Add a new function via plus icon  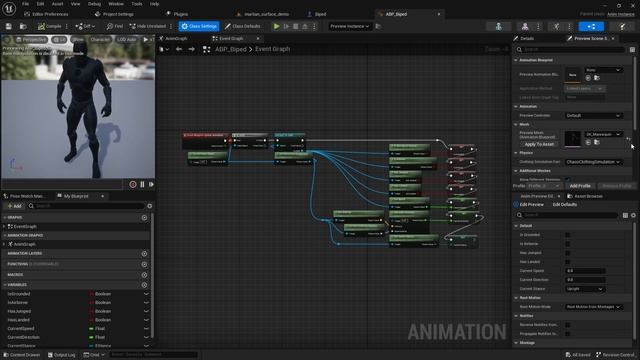click(144, 264)
